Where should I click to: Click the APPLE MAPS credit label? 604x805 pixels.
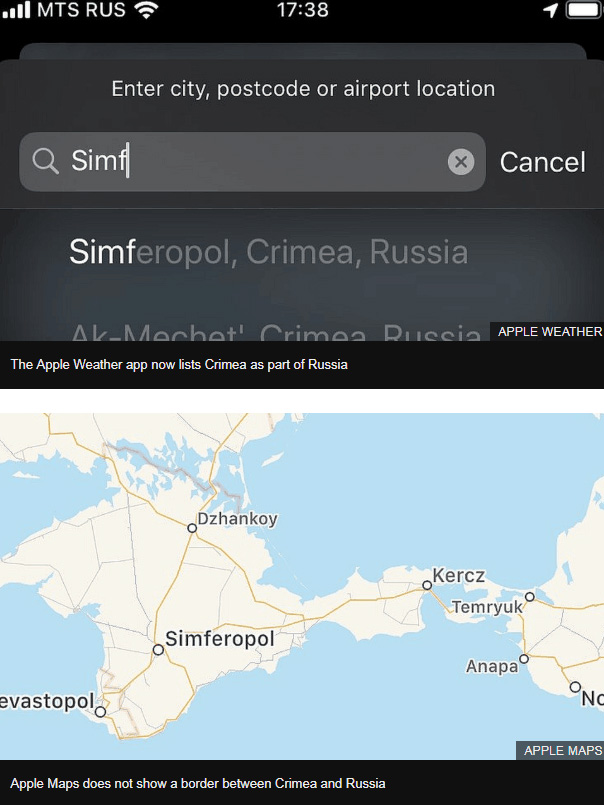560,751
